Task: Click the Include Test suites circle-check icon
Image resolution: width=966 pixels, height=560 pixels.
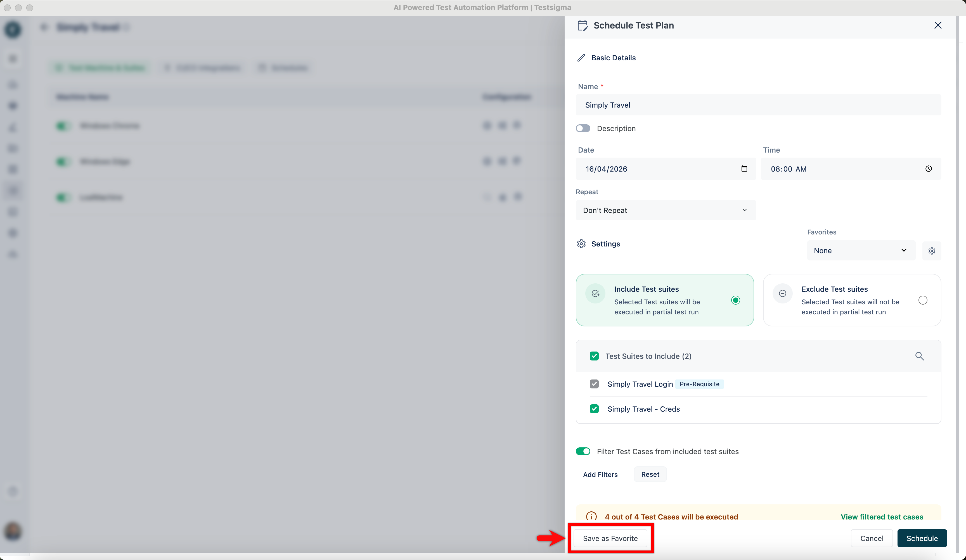Action: [595, 294]
